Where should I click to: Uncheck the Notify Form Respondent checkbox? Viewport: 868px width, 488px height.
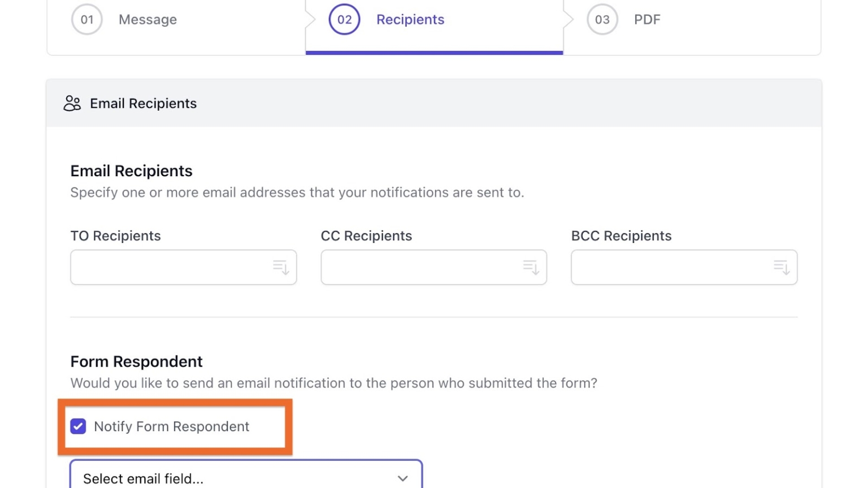pos(78,426)
